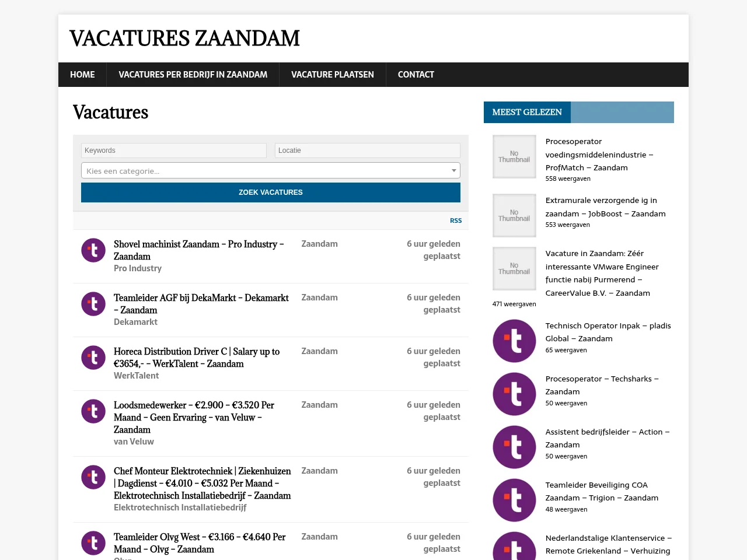747x560 pixels.
Task: Click the thumbnail icon for Technisch Operator Inpak
Action: (x=514, y=341)
